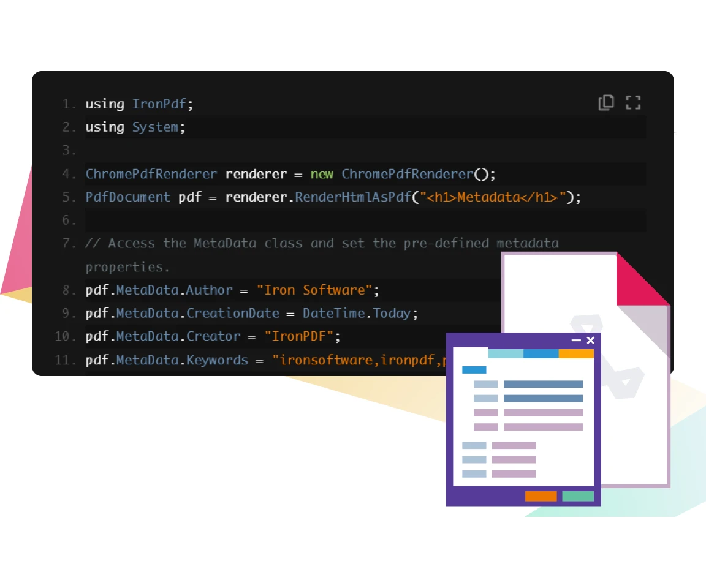Click the "Iron Software" string value

(x=314, y=290)
